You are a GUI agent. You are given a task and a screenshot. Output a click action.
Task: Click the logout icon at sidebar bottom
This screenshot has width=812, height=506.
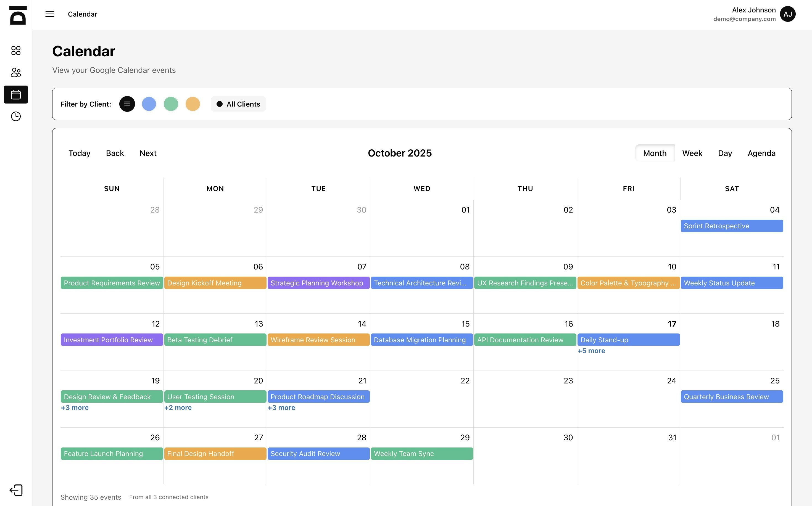coord(16,490)
